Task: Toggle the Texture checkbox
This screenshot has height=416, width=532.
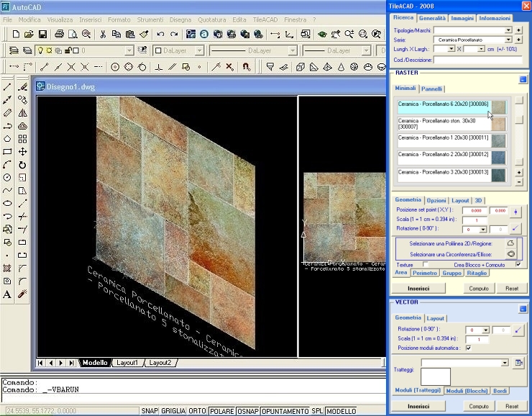Action: (425, 265)
